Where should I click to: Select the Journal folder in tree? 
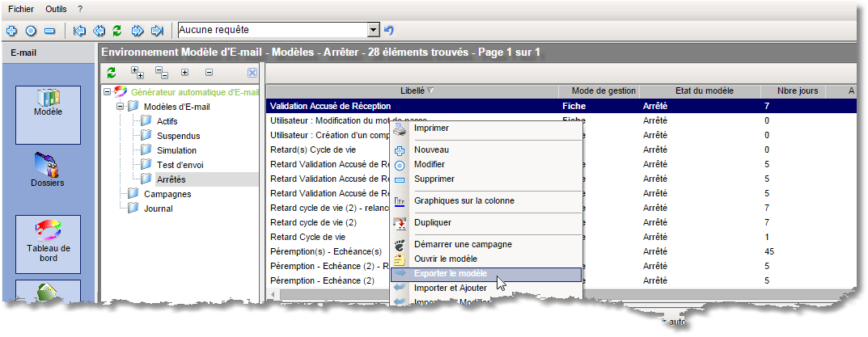(x=159, y=209)
